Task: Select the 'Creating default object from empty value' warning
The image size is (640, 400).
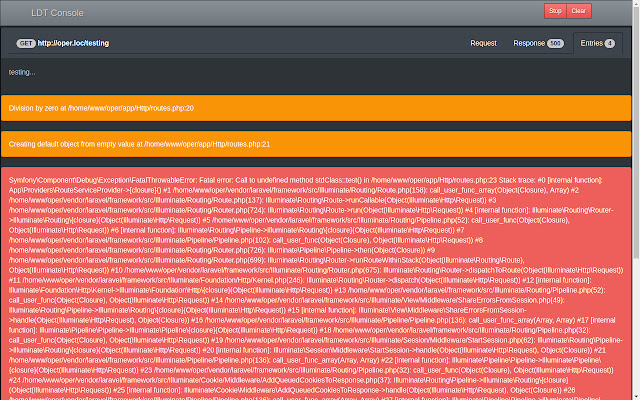Action: click(x=316, y=144)
